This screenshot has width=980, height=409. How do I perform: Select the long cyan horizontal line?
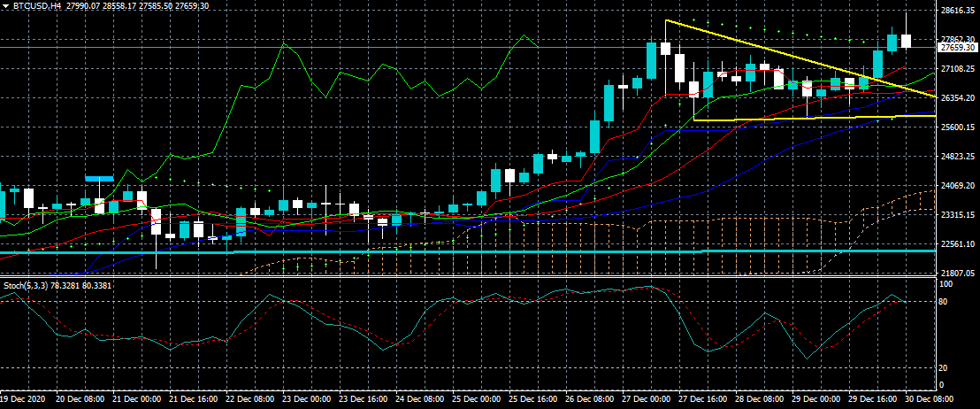442,251
